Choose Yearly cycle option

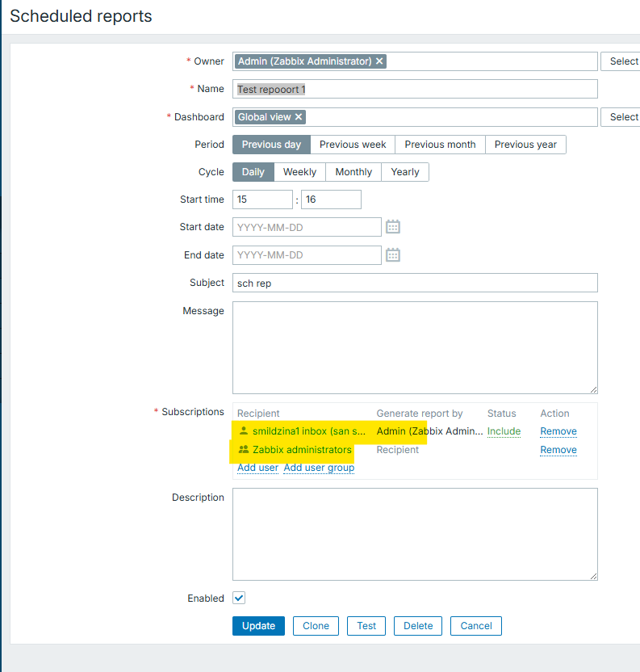(x=405, y=172)
